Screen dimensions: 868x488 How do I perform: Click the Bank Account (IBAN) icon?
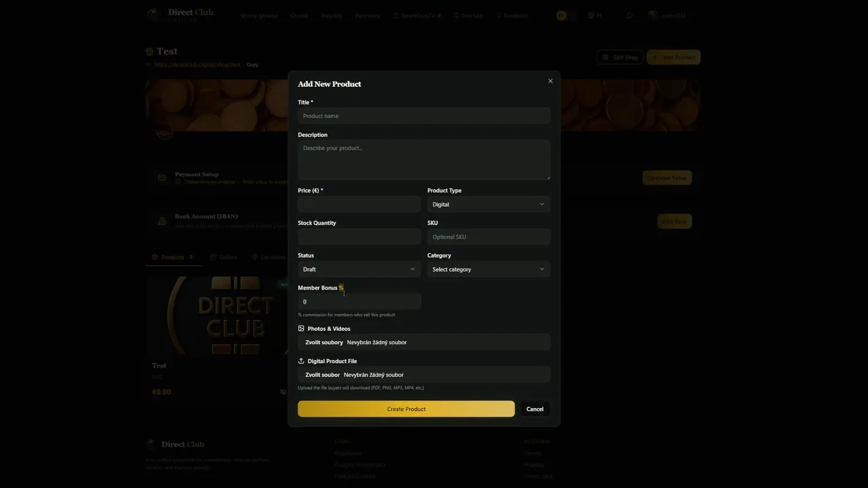[x=162, y=221]
